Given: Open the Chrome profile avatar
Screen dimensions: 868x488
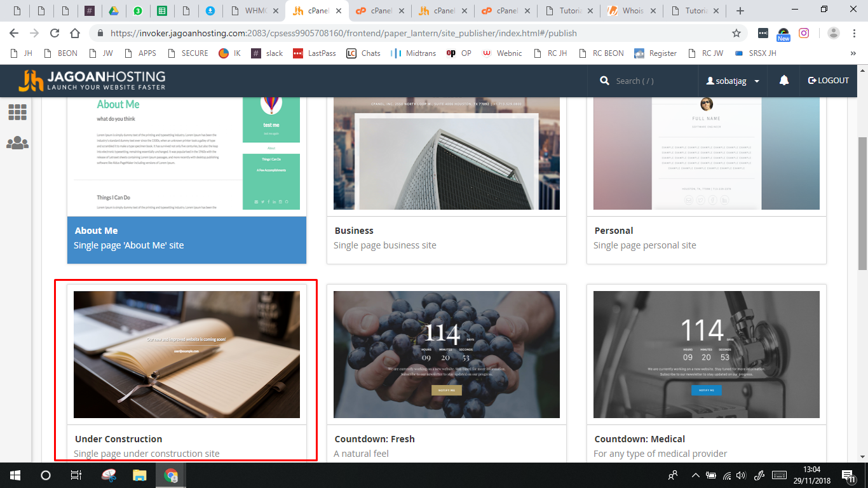Looking at the screenshot, I should (x=834, y=34).
